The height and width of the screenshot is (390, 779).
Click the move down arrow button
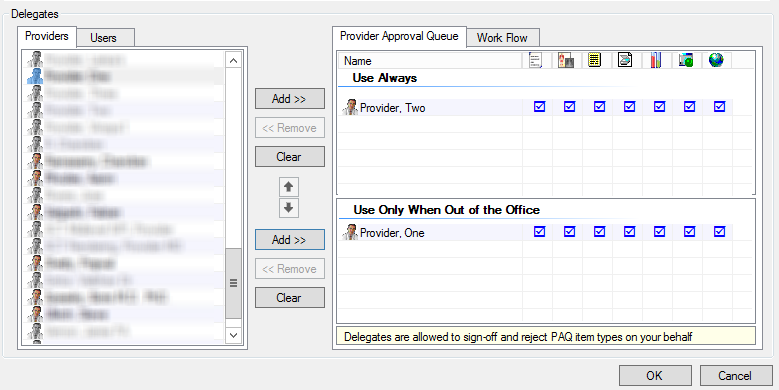pos(289,208)
